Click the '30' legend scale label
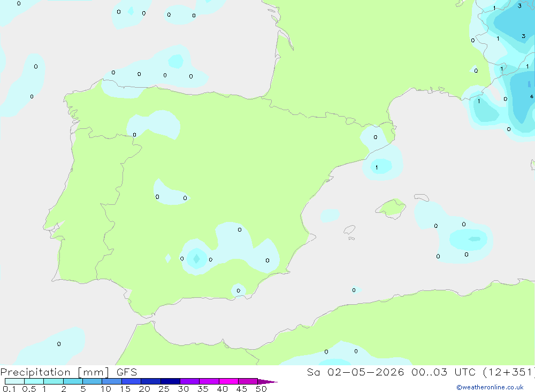The image size is (535, 392). coord(184,389)
